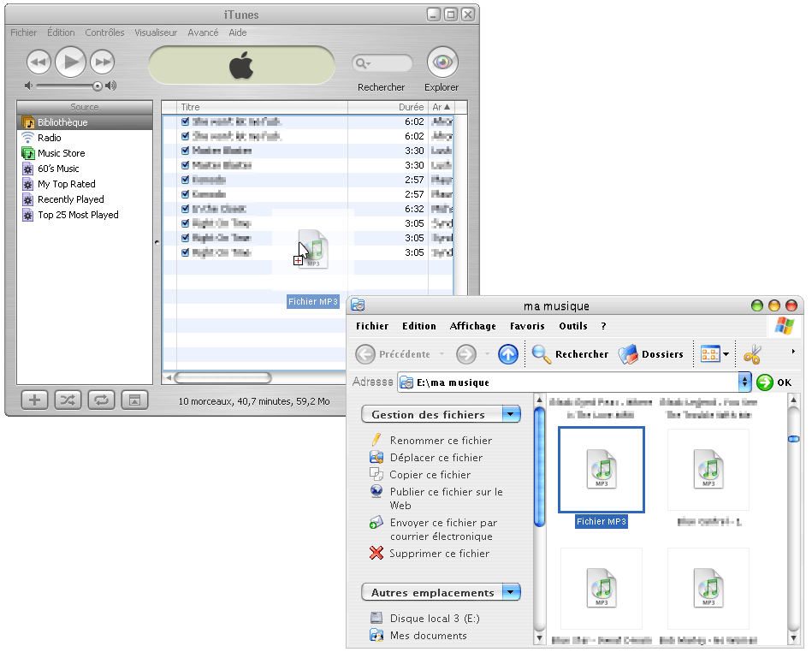Go up one folder level in Explorer
This screenshot has height=652, width=812.
coord(508,354)
